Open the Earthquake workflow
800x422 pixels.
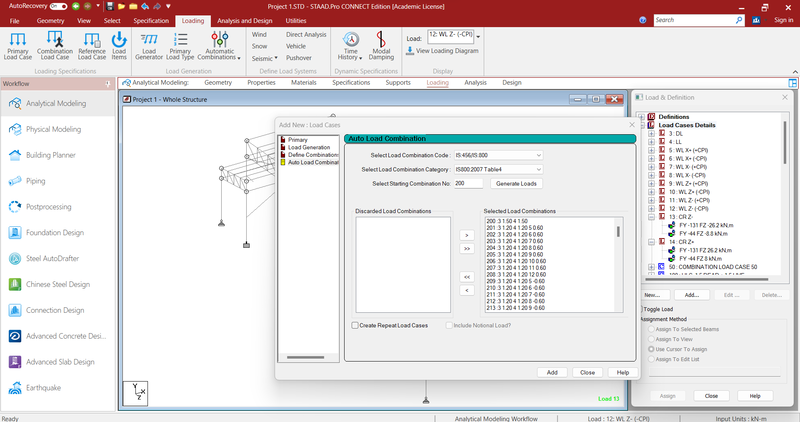tap(43, 388)
